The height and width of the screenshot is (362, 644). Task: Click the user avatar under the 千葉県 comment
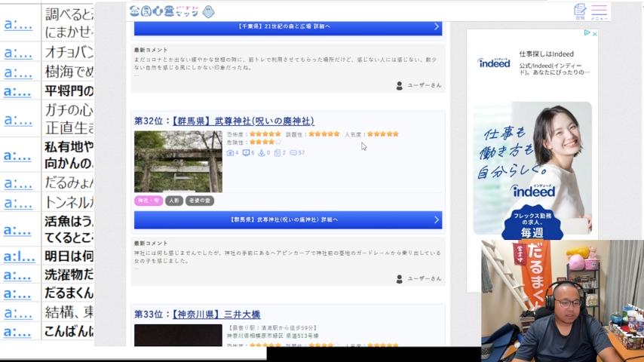click(x=399, y=85)
